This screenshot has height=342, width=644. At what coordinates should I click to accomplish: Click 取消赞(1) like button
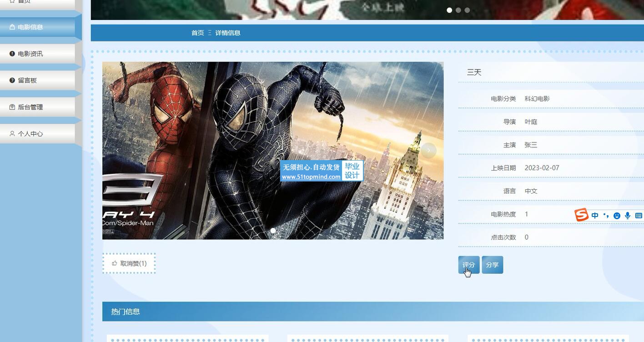tap(129, 263)
